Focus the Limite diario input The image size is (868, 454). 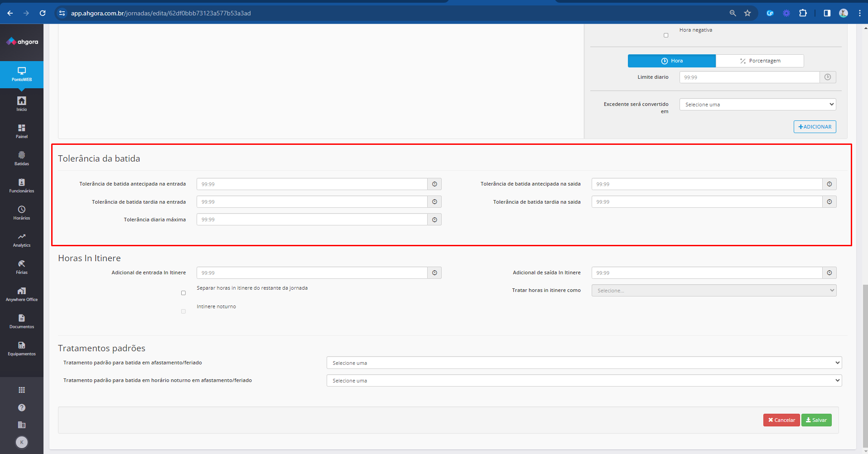tap(749, 77)
